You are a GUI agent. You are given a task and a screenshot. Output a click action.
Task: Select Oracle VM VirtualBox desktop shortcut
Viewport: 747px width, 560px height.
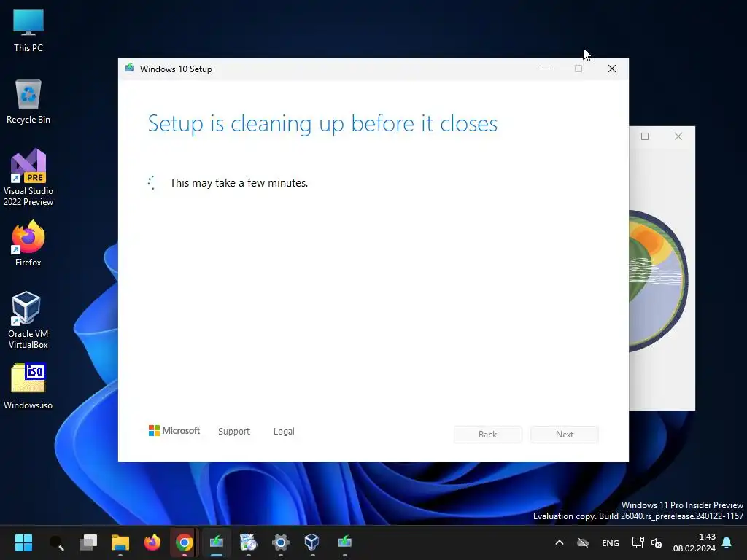28,320
